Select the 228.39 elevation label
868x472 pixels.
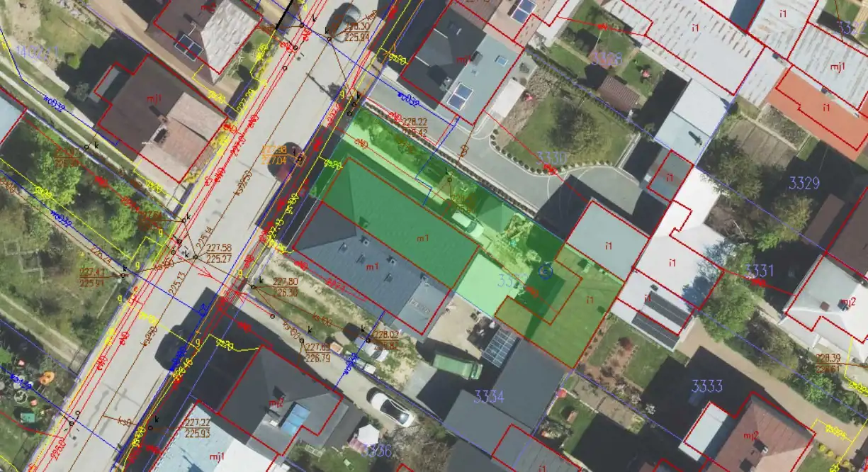click(x=828, y=363)
